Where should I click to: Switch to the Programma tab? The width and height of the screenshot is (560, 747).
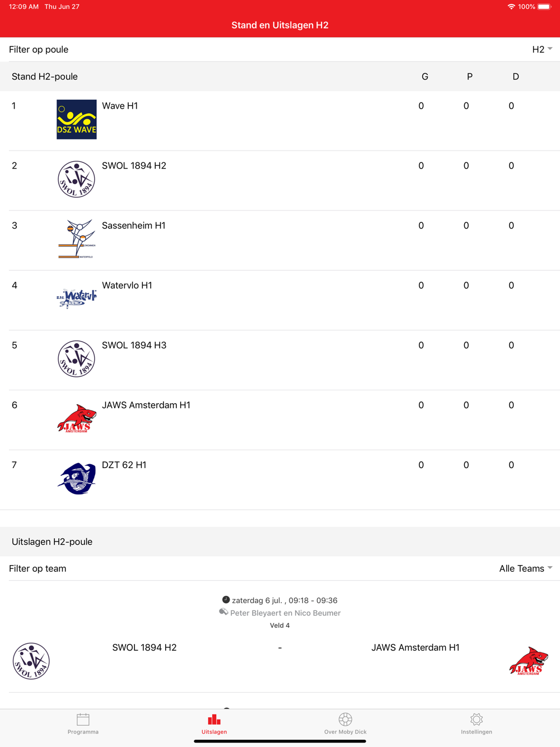83,724
